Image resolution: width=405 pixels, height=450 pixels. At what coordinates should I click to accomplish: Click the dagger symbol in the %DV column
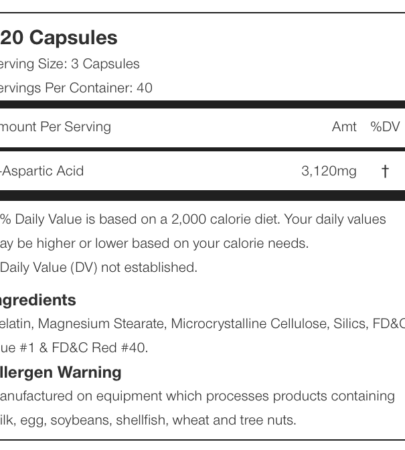coord(385,171)
